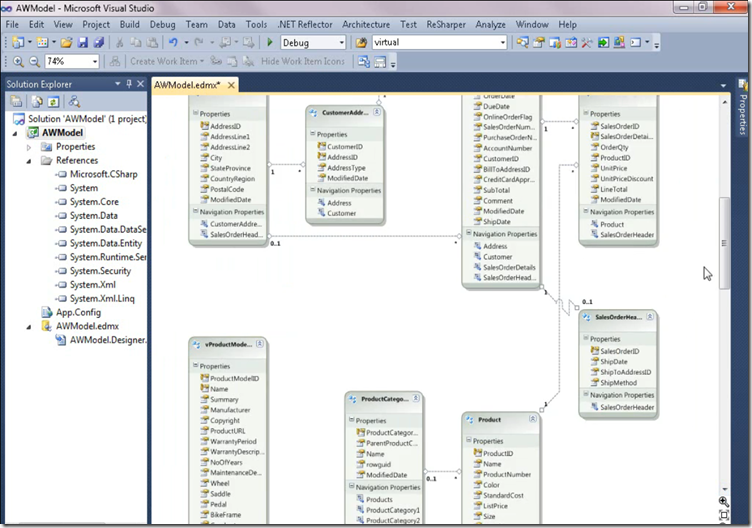Open the ReSharper menu
The height and width of the screenshot is (528, 752).
(446, 24)
